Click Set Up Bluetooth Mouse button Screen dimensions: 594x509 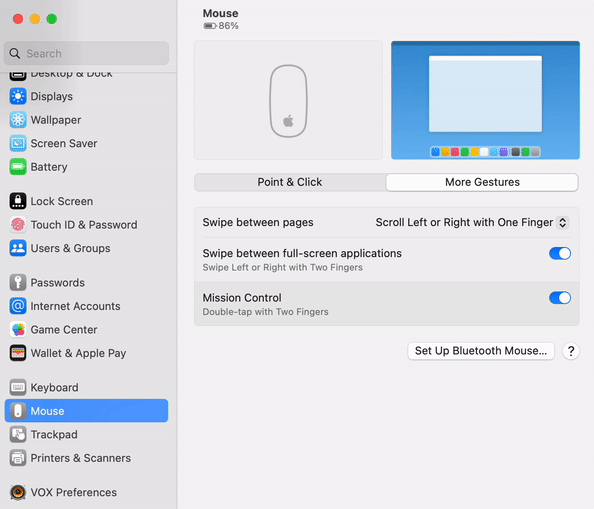(x=481, y=351)
